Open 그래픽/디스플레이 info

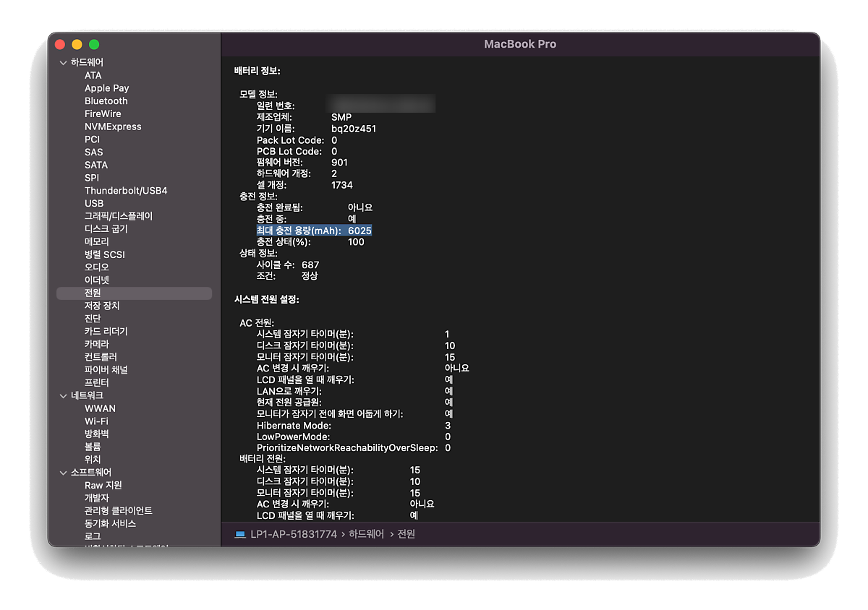[119, 216]
